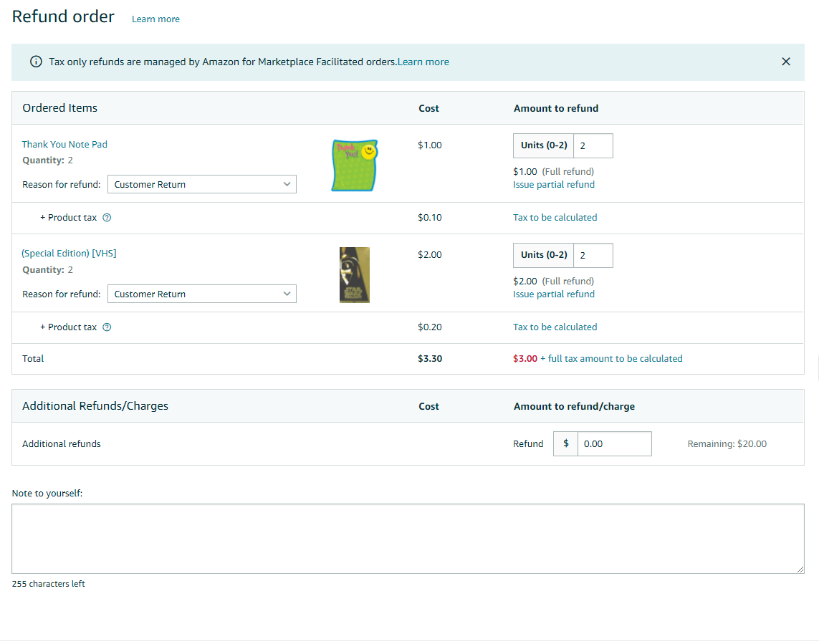
Task: Click full tax amount to be calculated text
Action: [x=615, y=359]
